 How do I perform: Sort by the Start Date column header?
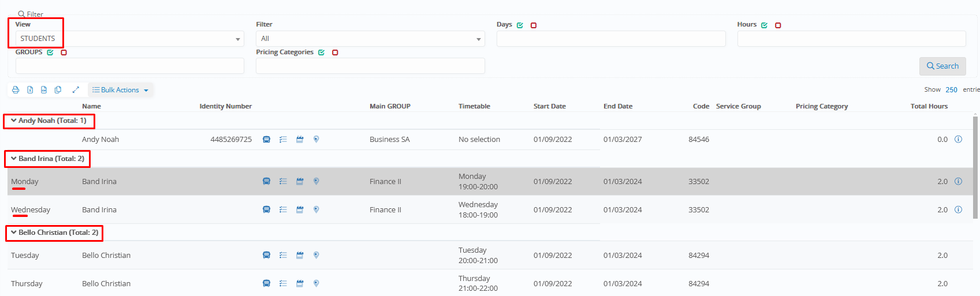(549, 106)
